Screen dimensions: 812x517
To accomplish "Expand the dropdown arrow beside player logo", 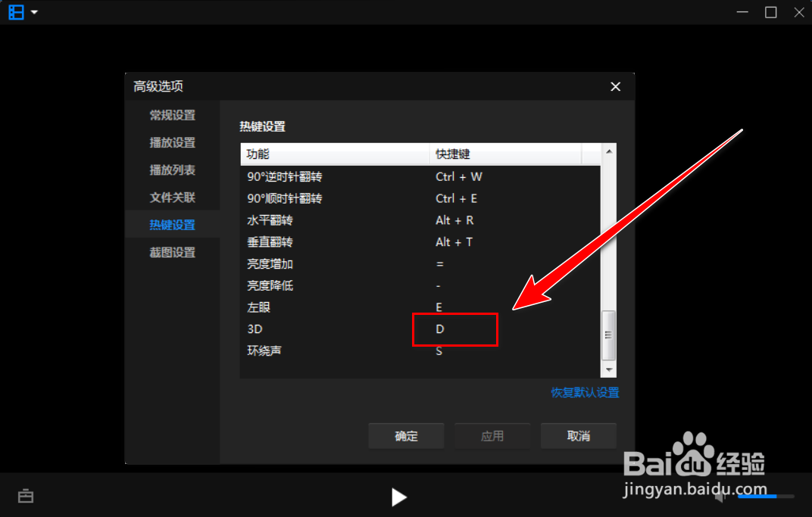I will click(34, 12).
